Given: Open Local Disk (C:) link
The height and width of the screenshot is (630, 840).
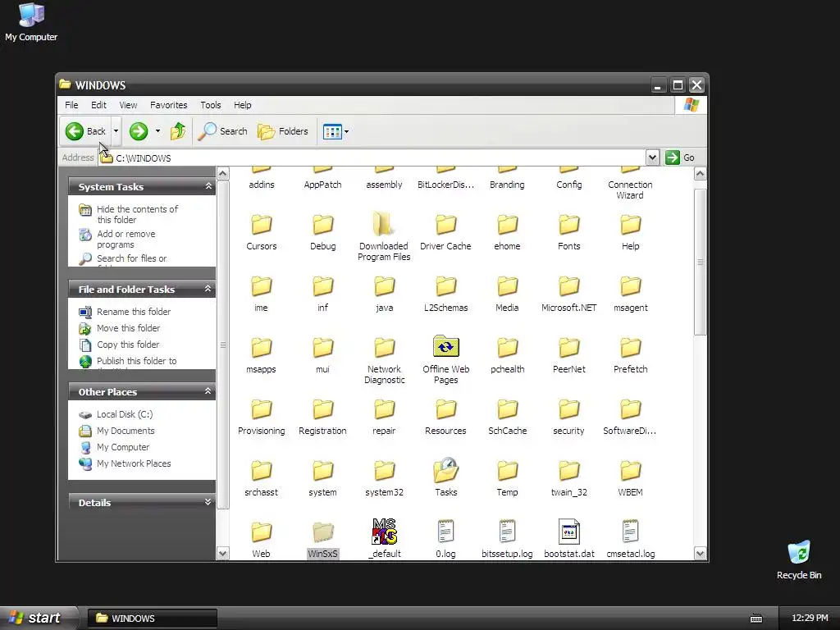Looking at the screenshot, I should (116, 414).
